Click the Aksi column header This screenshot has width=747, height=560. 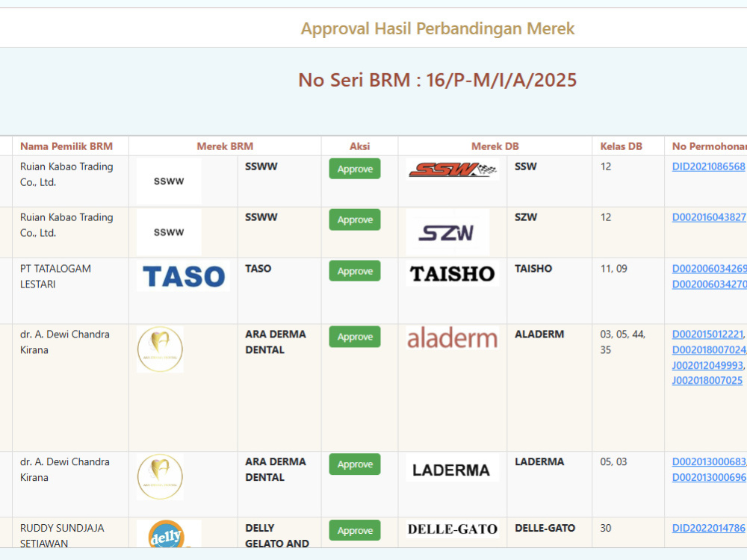click(360, 146)
